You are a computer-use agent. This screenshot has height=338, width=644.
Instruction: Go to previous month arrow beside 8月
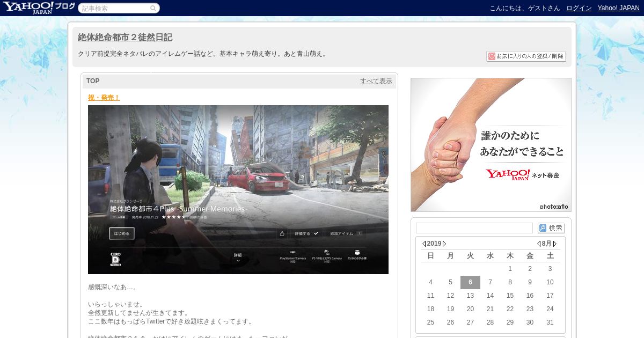(x=539, y=244)
